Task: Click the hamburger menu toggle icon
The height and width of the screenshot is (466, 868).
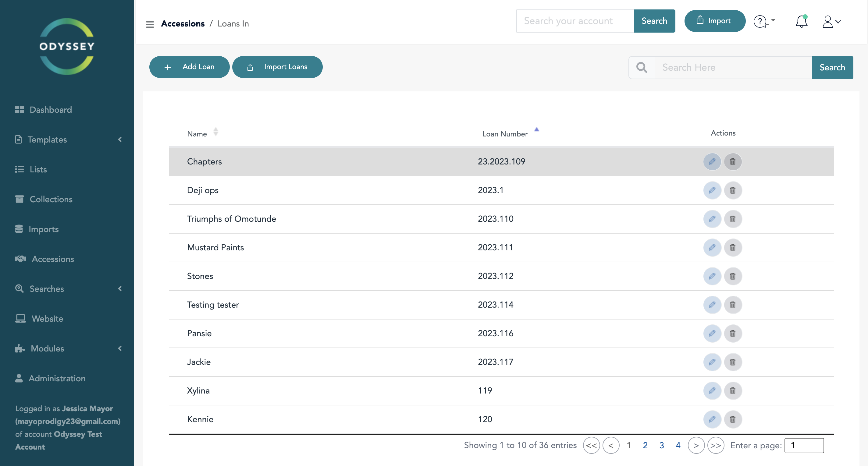Action: [150, 24]
